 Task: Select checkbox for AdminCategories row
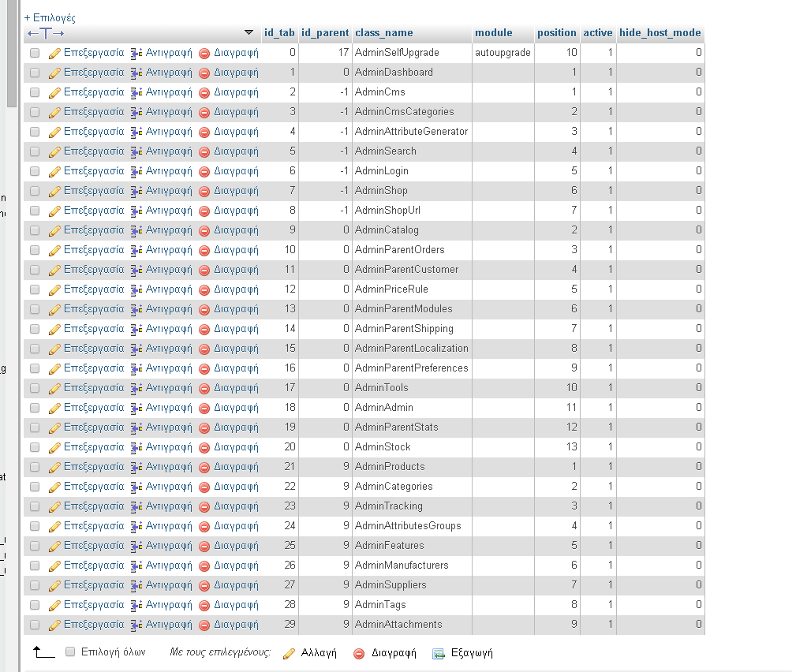coord(35,487)
